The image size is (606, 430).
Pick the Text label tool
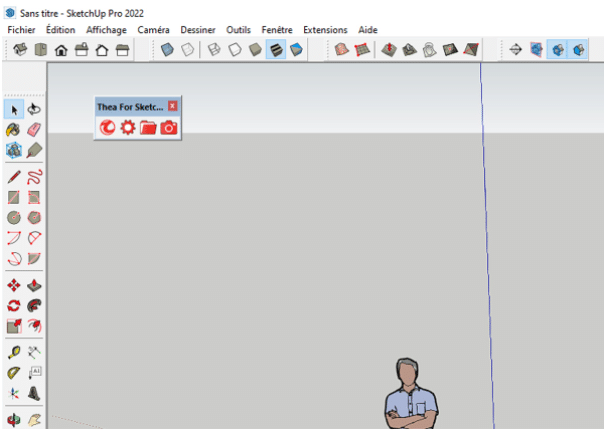[34, 373]
